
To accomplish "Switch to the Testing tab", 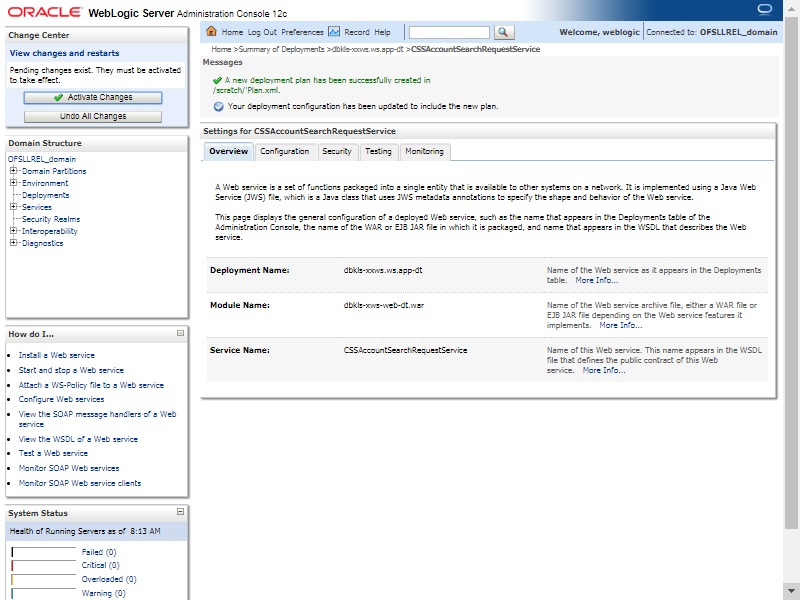I will tap(378, 152).
